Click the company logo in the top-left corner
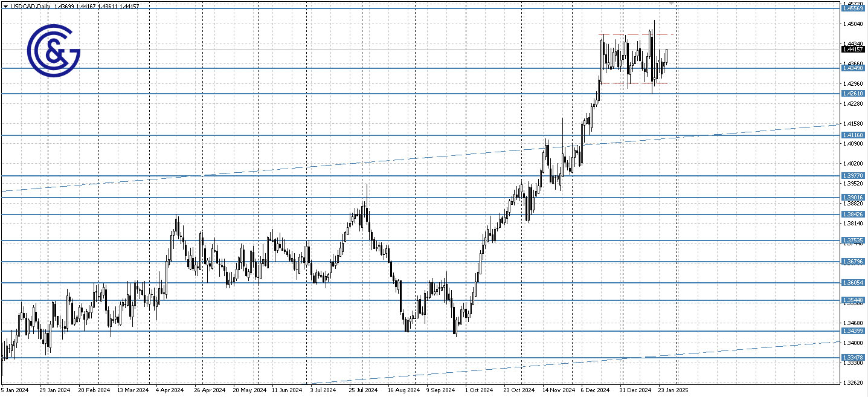The height and width of the screenshot is (397, 868). pyautogui.click(x=53, y=50)
